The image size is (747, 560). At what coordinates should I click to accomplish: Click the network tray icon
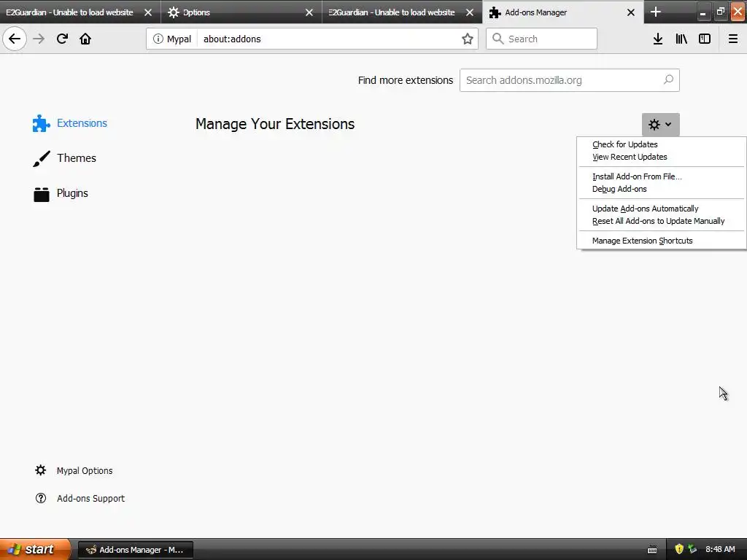point(692,549)
